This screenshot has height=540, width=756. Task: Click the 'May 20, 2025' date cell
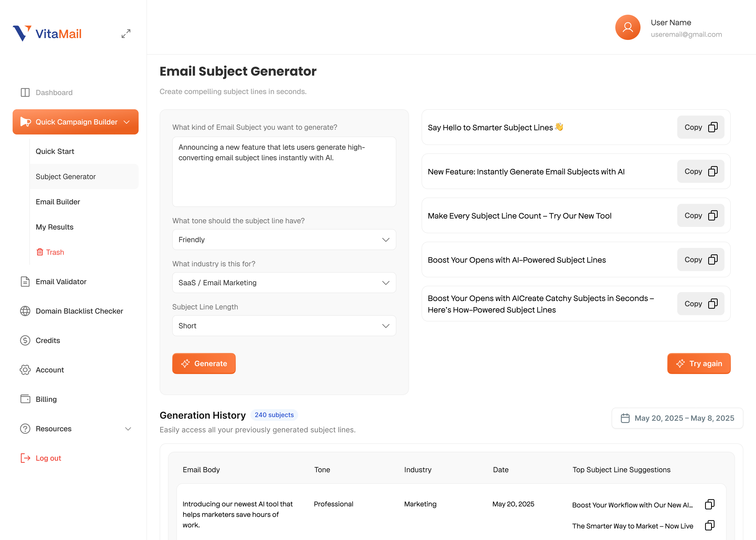tap(513, 504)
